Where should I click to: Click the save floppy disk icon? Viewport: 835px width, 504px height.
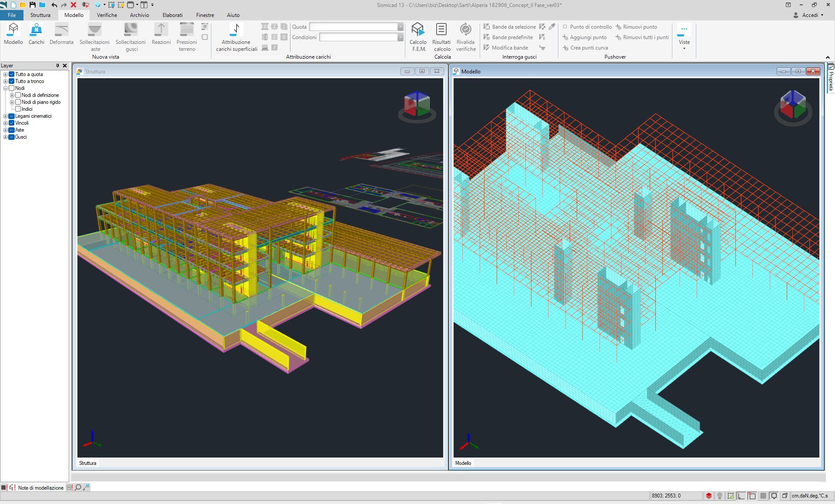point(33,5)
